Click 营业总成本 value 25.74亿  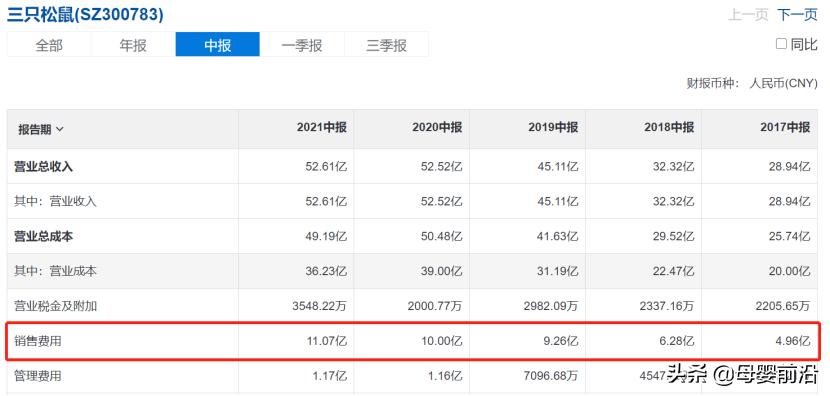tap(789, 236)
